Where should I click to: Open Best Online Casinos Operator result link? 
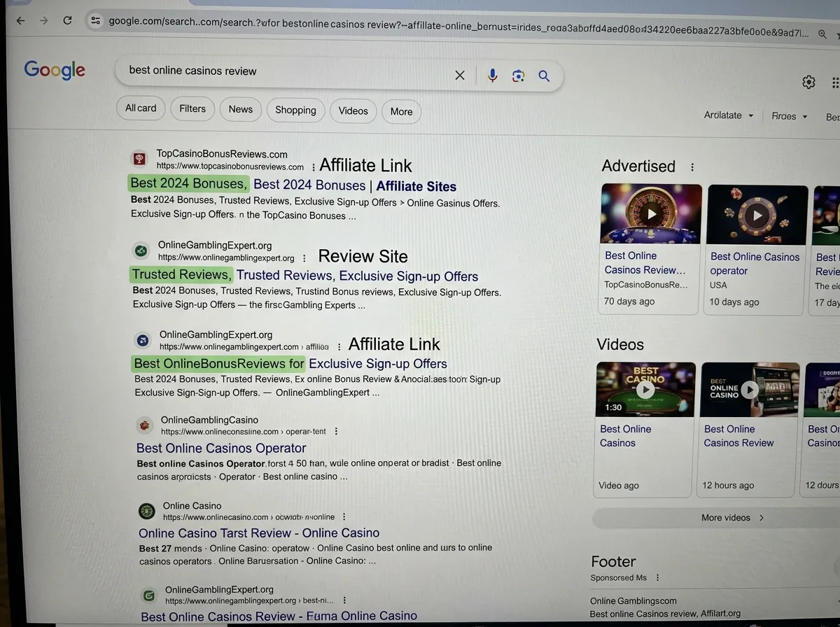point(221,448)
